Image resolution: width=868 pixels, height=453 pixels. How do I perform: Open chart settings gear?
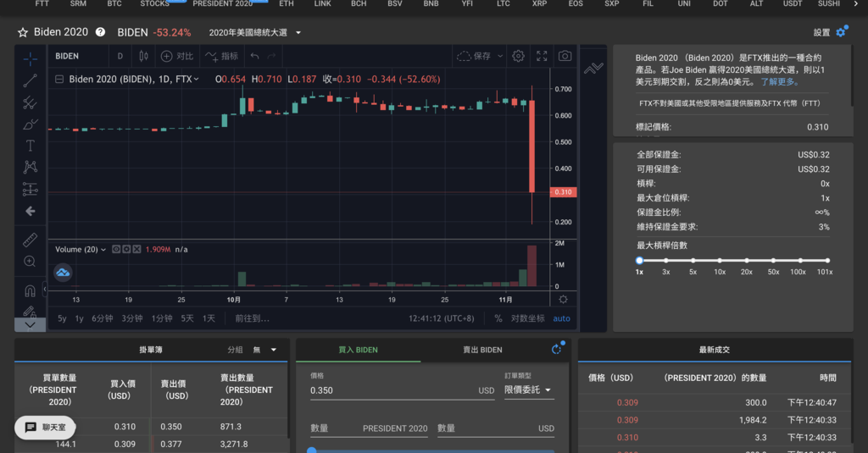point(518,56)
